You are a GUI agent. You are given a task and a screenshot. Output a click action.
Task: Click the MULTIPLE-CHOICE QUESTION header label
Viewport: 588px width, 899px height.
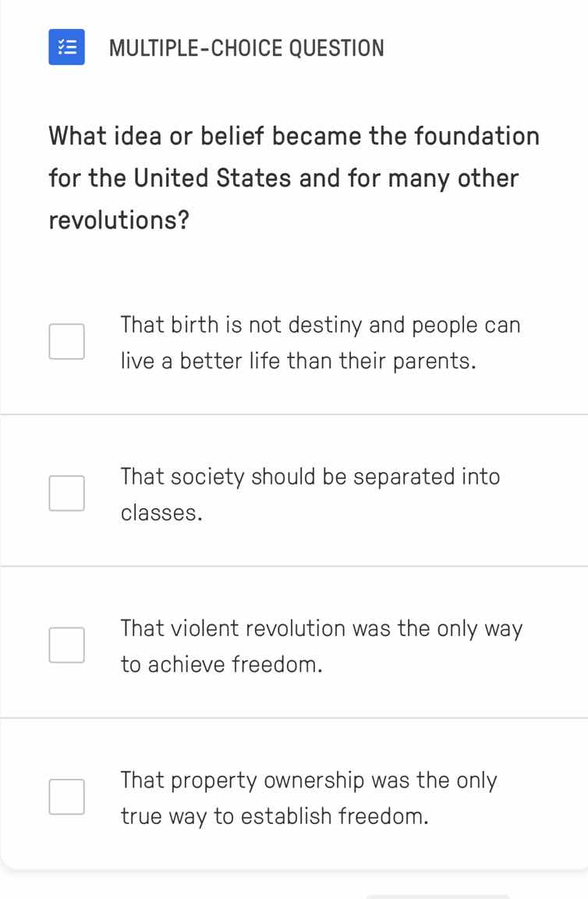tap(247, 48)
